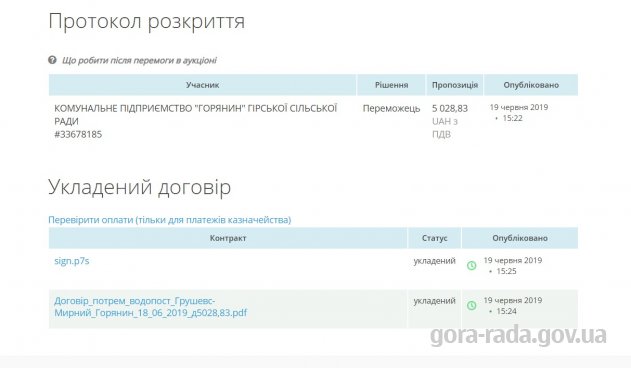Click the 'Рішення' column header

pyautogui.click(x=392, y=85)
